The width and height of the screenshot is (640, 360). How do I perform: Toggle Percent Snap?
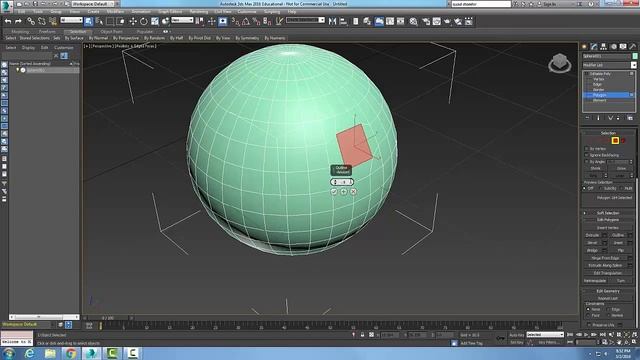(x=256, y=21)
